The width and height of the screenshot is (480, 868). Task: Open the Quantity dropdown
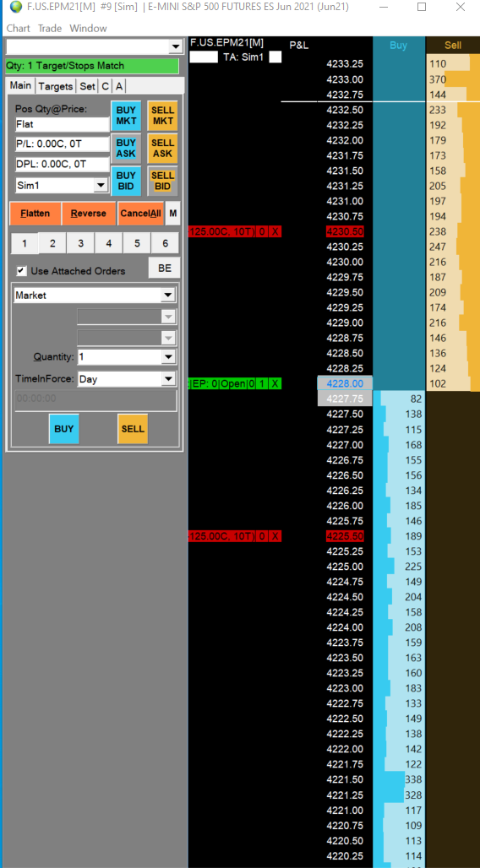point(169,357)
